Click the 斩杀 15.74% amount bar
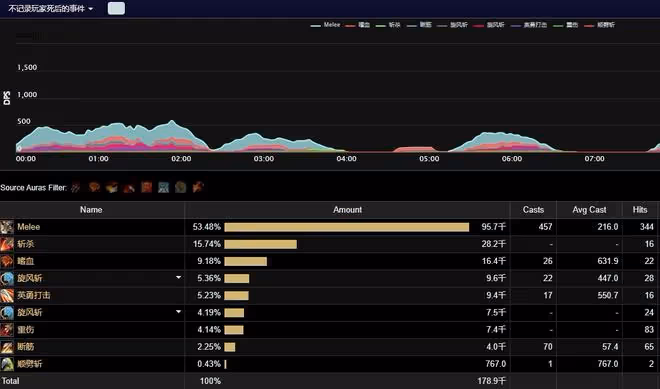This screenshot has height=389, width=660. (261, 244)
